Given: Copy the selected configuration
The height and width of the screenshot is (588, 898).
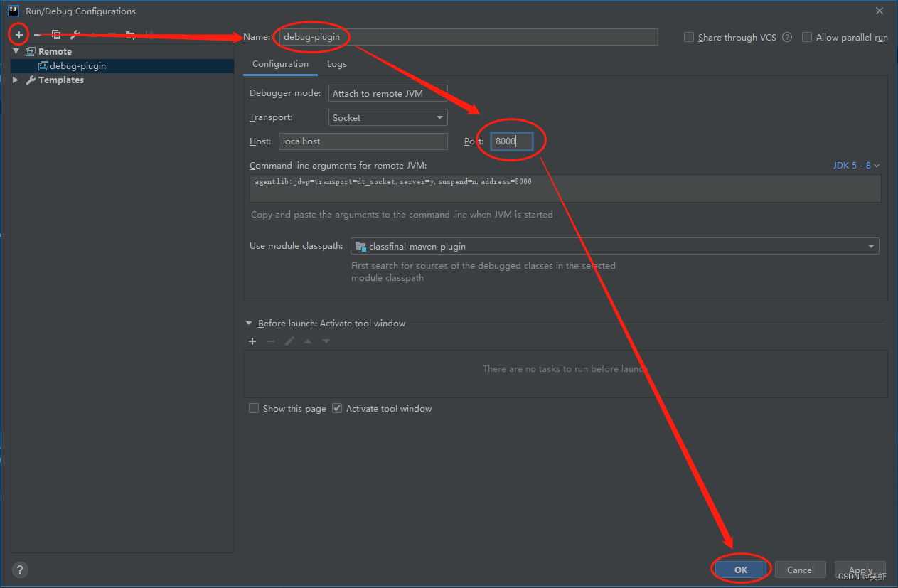Looking at the screenshot, I should pyautogui.click(x=56, y=34).
